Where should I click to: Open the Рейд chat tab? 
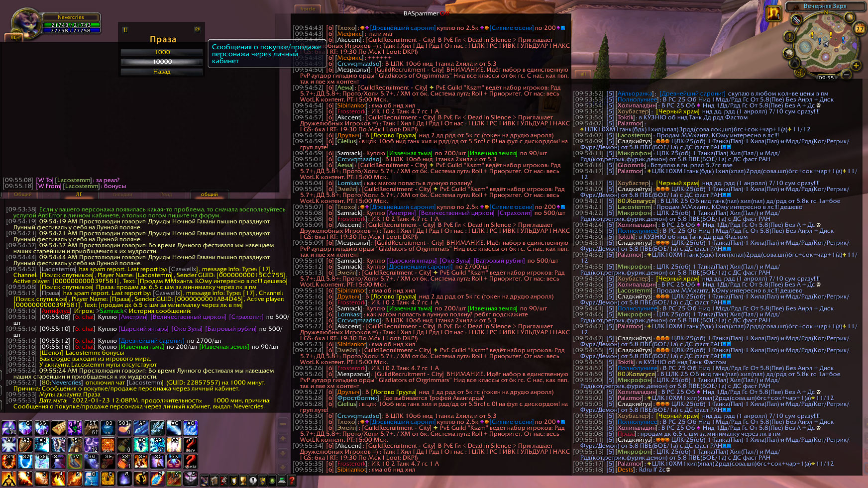(x=166, y=195)
